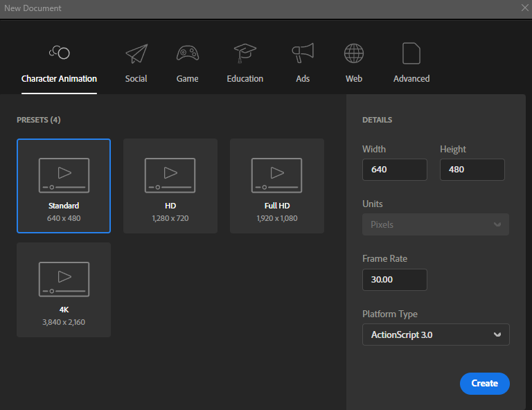Choose the Game controller icon
Image resolution: width=532 pixels, height=410 pixels.
pos(187,53)
